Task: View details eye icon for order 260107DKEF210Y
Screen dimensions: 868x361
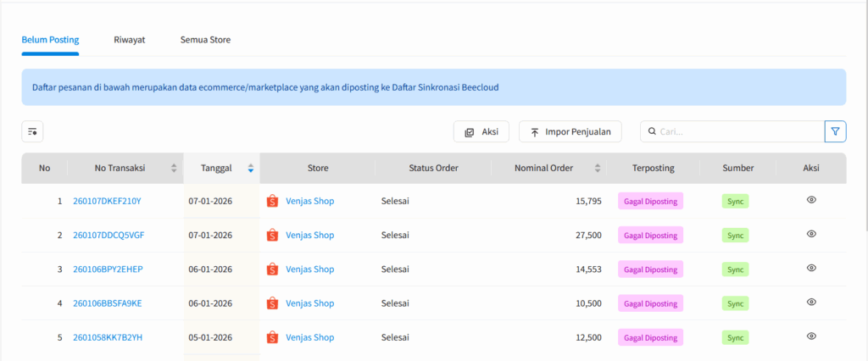Action: pos(811,200)
